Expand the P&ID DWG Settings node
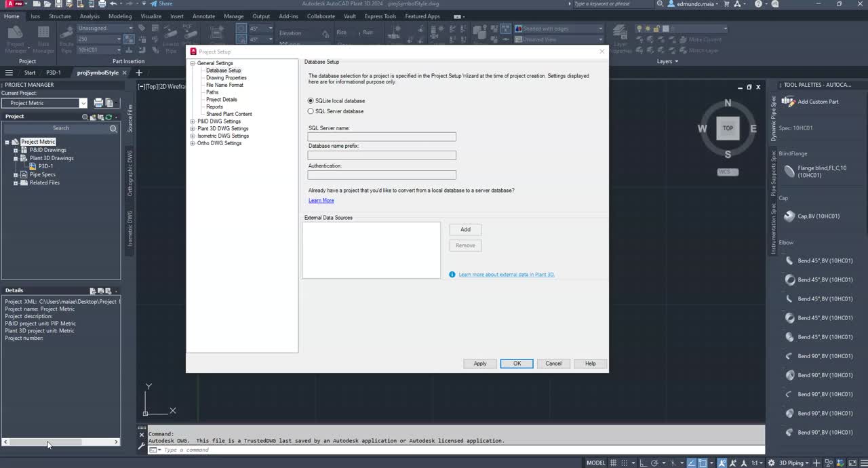The width and height of the screenshot is (868, 468). click(x=193, y=121)
